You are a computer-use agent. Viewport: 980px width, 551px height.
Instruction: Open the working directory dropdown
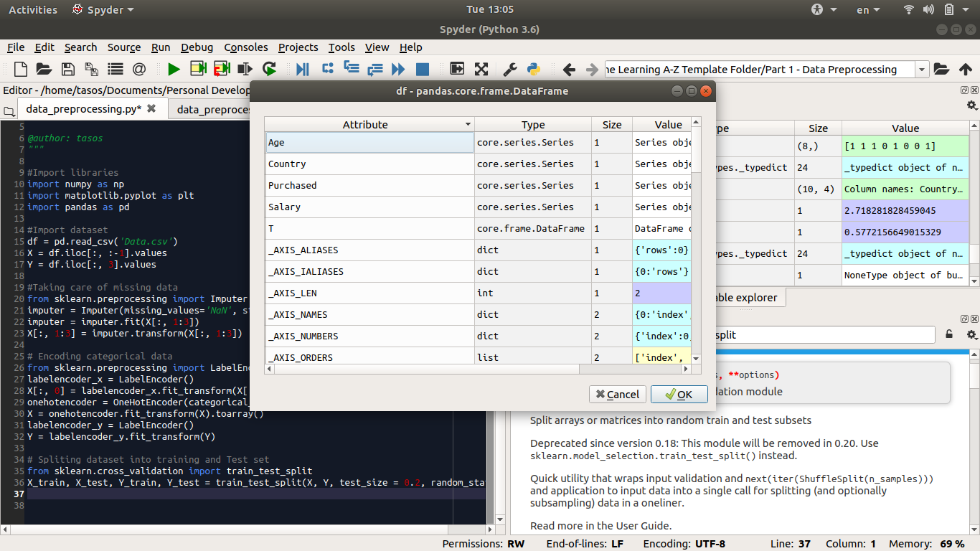923,69
